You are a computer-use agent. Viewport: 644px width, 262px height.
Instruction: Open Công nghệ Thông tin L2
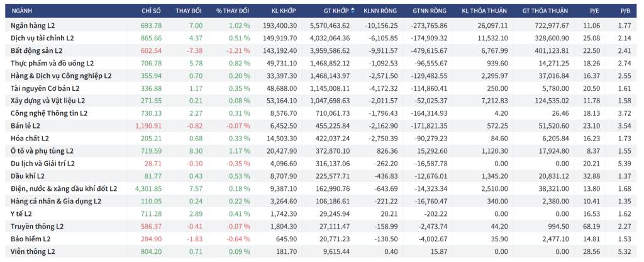click(x=49, y=113)
